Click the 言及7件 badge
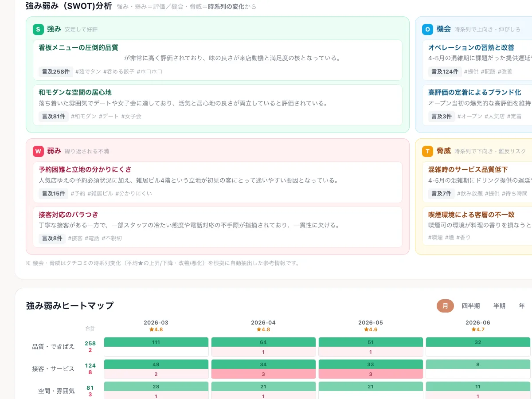 tap(442, 193)
